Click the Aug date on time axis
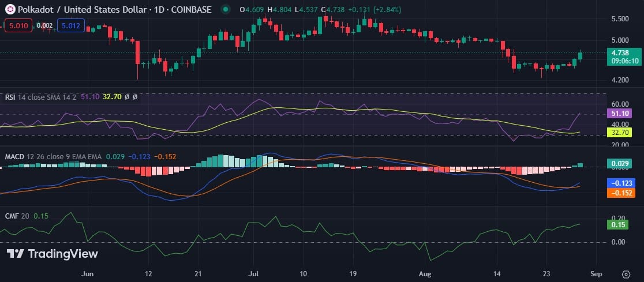 (x=425, y=275)
